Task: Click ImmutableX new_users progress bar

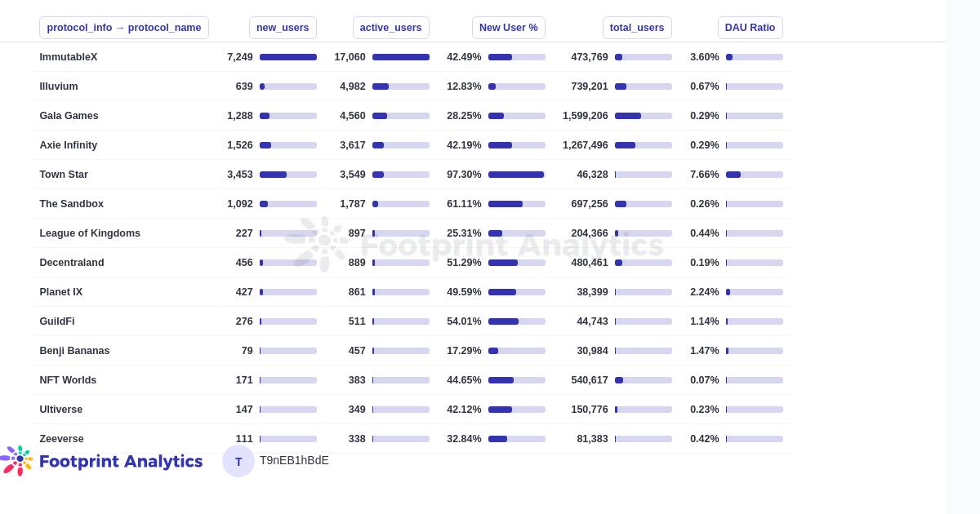Action: pyautogui.click(x=287, y=57)
